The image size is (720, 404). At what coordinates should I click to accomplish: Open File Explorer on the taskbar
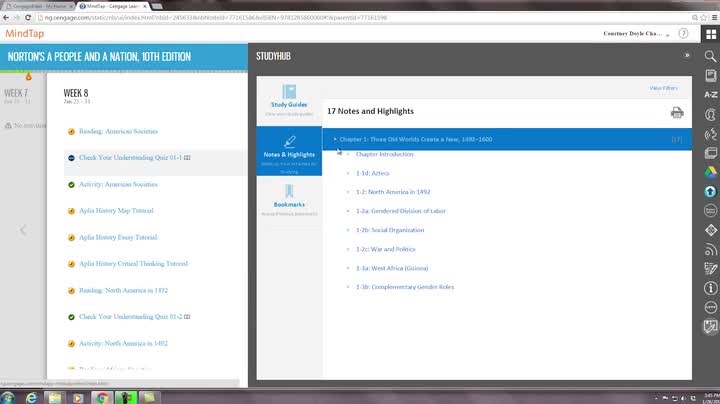(55, 398)
